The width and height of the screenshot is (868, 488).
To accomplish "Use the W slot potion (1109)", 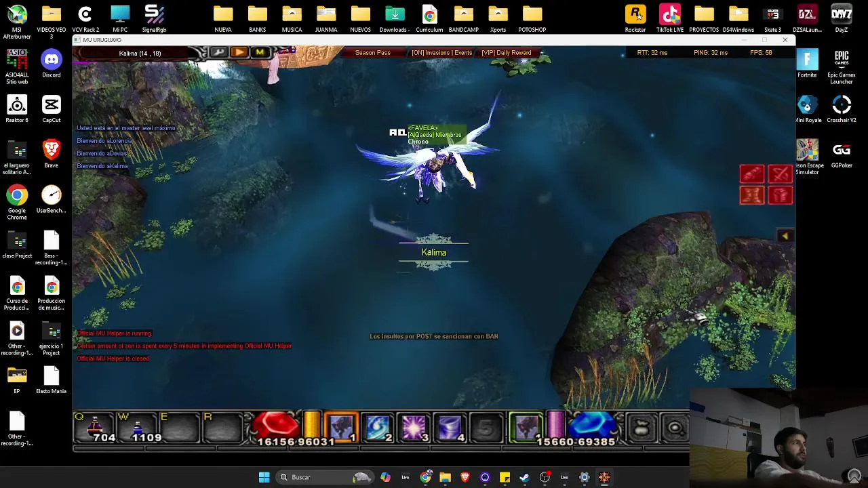I will click(x=138, y=428).
